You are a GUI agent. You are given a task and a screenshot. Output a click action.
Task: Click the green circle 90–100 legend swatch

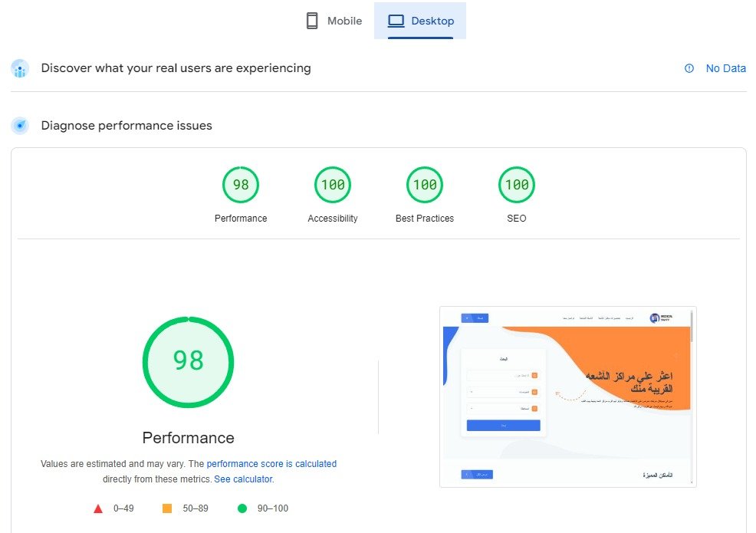coord(242,508)
